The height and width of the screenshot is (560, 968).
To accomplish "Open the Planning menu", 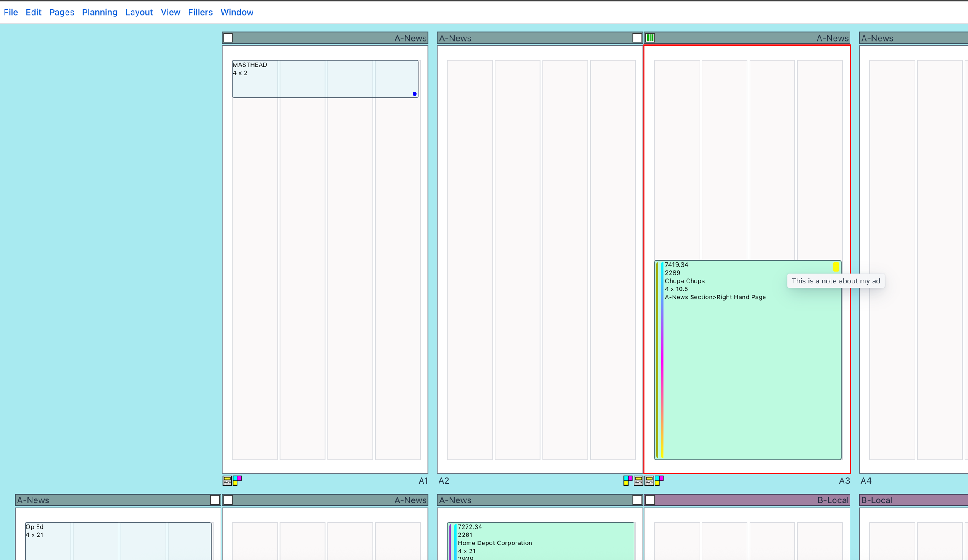I will click(100, 12).
